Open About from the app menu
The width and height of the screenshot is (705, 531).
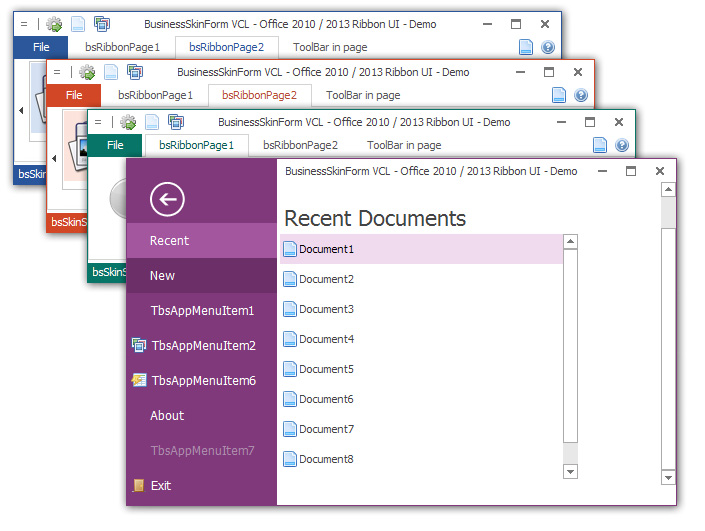(201, 415)
